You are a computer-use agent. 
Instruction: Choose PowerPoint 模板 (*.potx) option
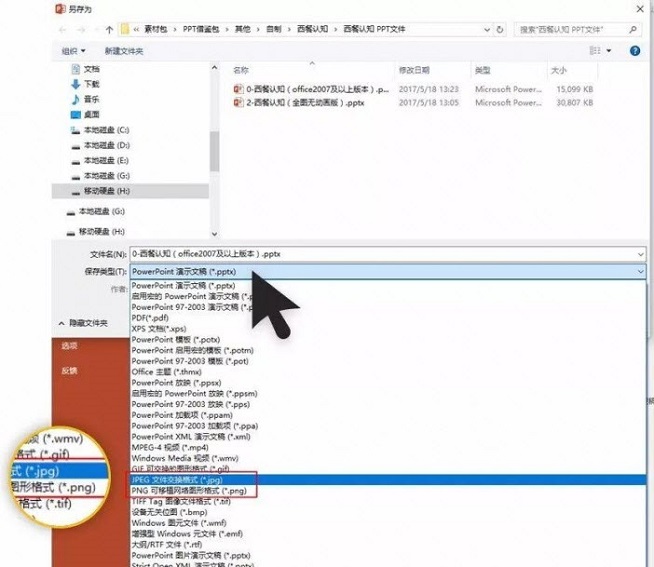[176, 340]
